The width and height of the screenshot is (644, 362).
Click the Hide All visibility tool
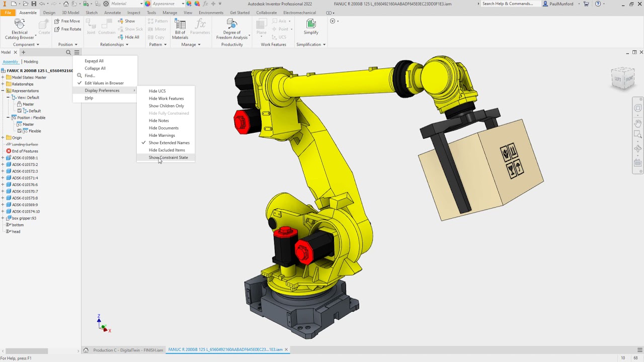coord(129,37)
